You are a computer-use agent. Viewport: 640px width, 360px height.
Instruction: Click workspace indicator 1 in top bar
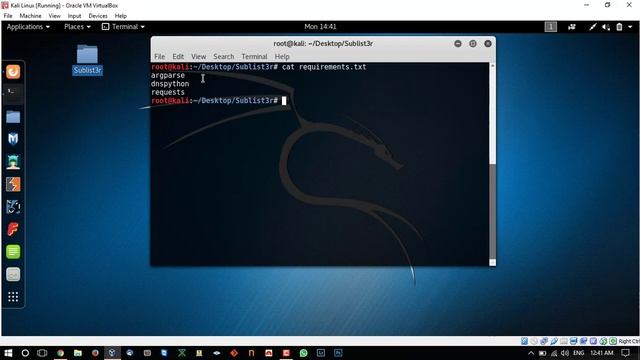coord(550,27)
